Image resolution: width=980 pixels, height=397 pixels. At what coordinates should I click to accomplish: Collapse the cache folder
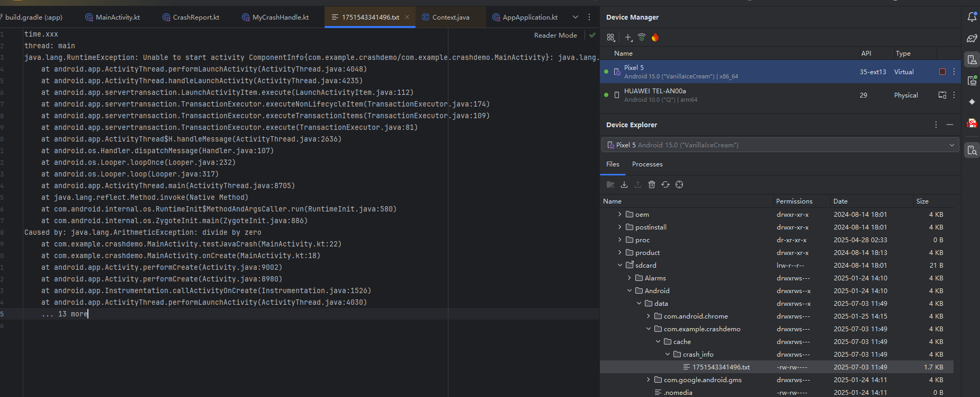click(x=658, y=341)
